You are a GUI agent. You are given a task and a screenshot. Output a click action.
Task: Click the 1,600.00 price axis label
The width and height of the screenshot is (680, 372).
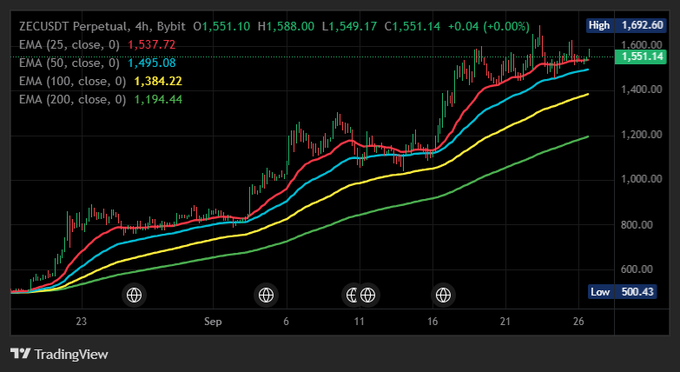pyautogui.click(x=642, y=45)
